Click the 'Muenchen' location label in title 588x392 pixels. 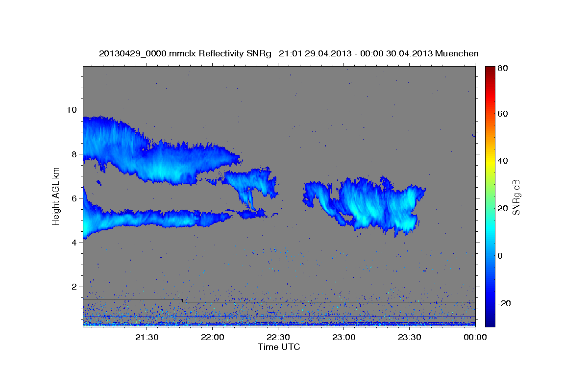click(457, 53)
